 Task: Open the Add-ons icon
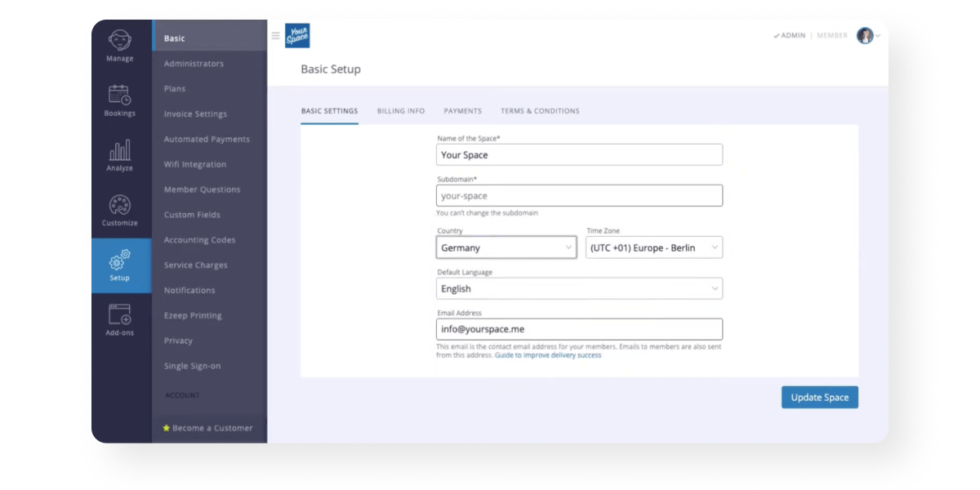120,314
